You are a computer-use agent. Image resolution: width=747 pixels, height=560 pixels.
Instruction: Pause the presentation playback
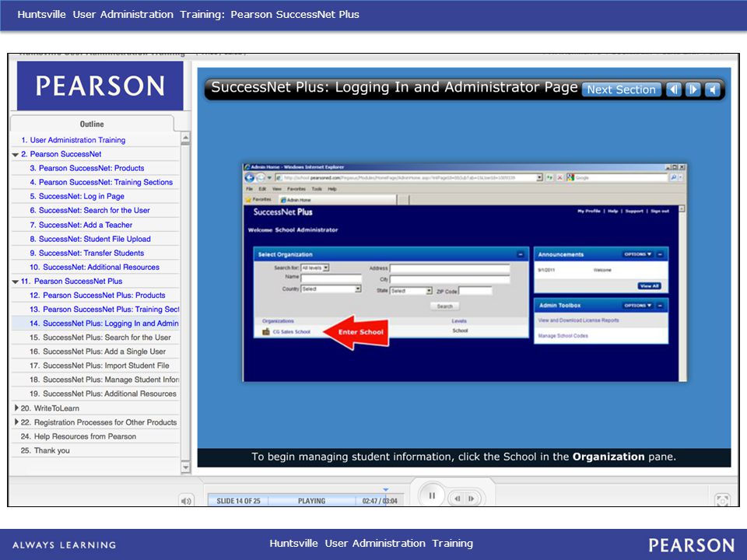[x=432, y=495]
